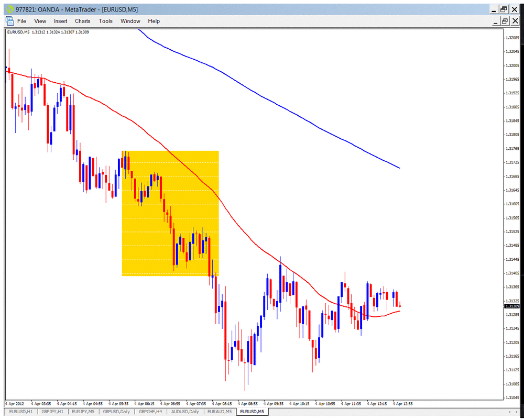Switch to the EURUSD,H1 chart tab
The image size is (524, 420).
(x=21, y=412)
